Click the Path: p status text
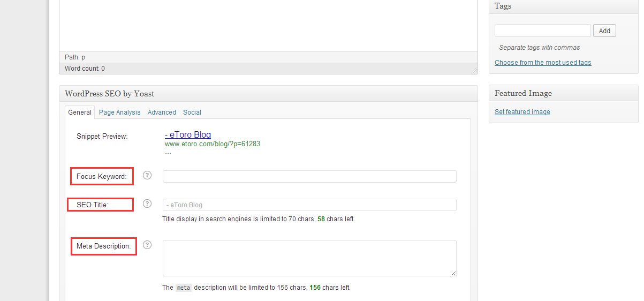This screenshot has width=644, height=301. tap(75, 57)
